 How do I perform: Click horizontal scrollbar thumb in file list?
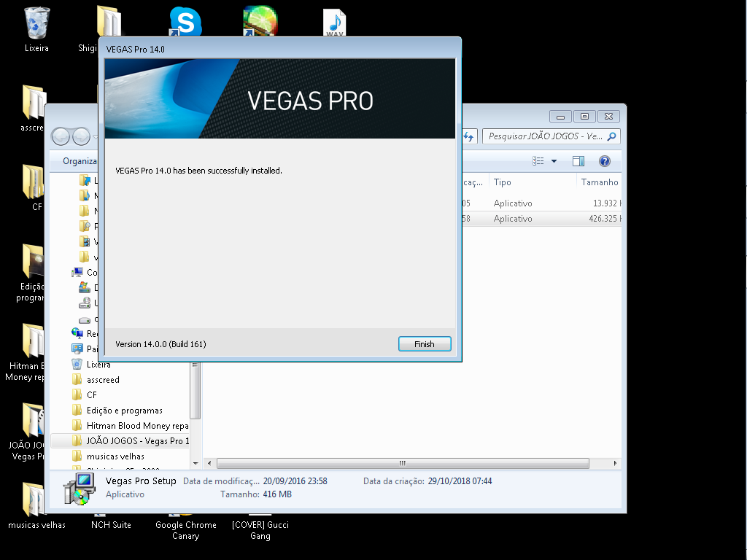(403, 463)
